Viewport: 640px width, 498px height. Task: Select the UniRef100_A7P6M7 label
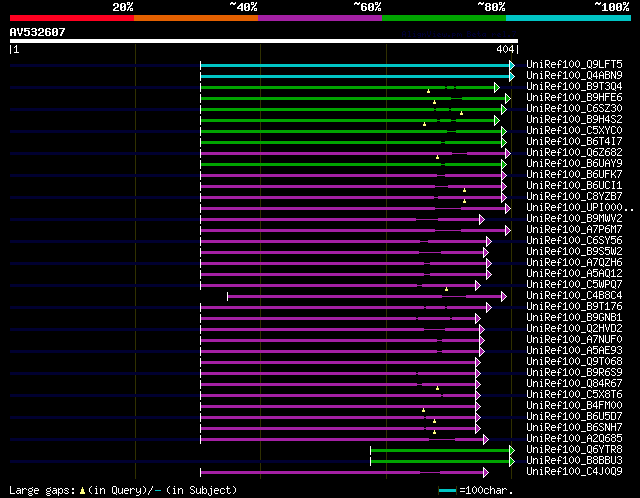point(574,230)
